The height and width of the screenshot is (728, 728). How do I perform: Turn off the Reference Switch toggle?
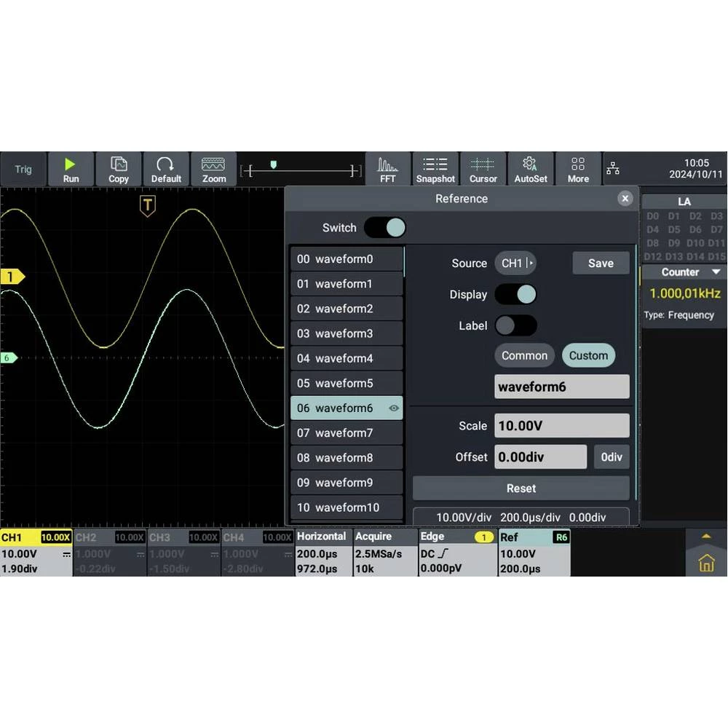(x=384, y=228)
